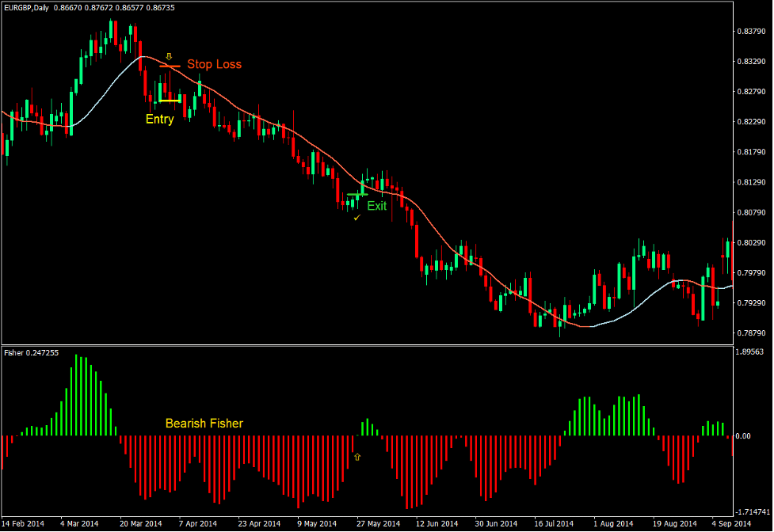Click the yellow checkmark below the Exit line
The width and height of the screenshot is (774, 532).
(x=357, y=216)
